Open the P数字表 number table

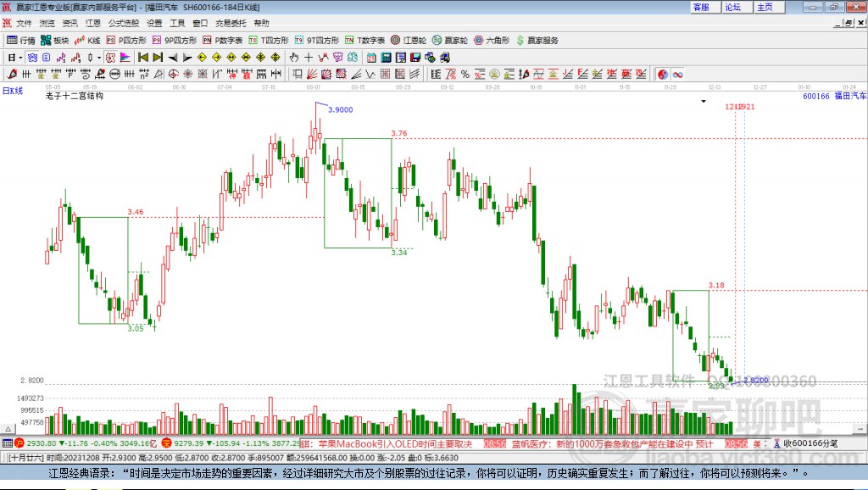pos(223,41)
